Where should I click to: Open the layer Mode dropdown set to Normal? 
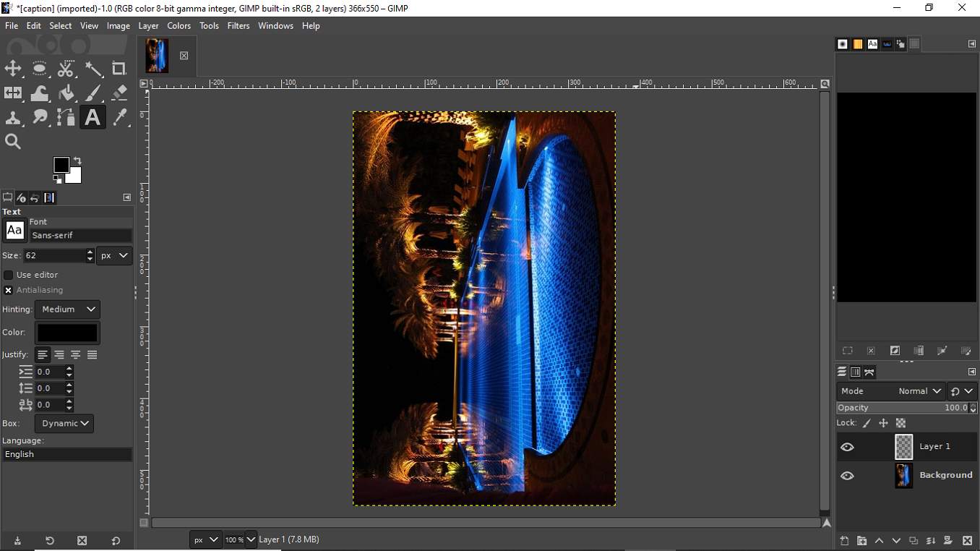[x=919, y=391]
